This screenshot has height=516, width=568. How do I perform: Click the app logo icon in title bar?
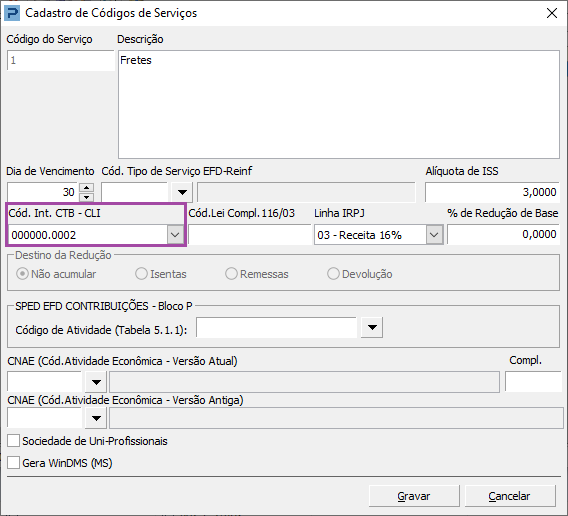click(13, 13)
